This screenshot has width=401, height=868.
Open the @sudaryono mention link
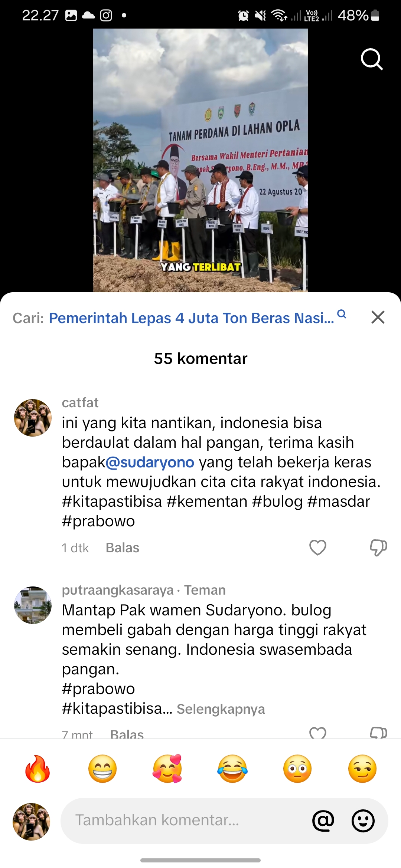click(150, 462)
